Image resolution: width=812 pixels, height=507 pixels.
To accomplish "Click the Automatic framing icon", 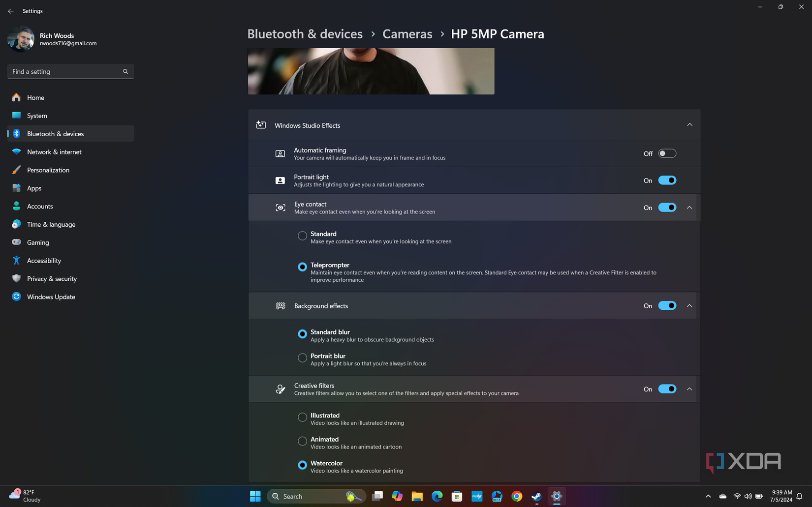I will [x=280, y=153].
